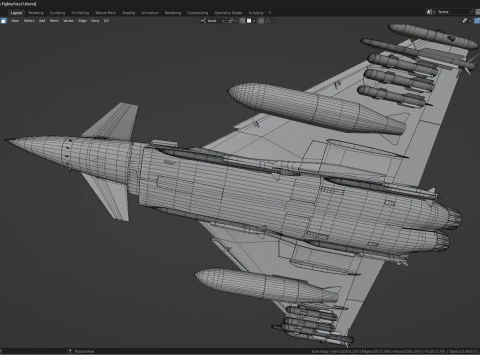Switch to the Scripting workspace tab
This screenshot has height=360, width=480.
click(x=256, y=13)
